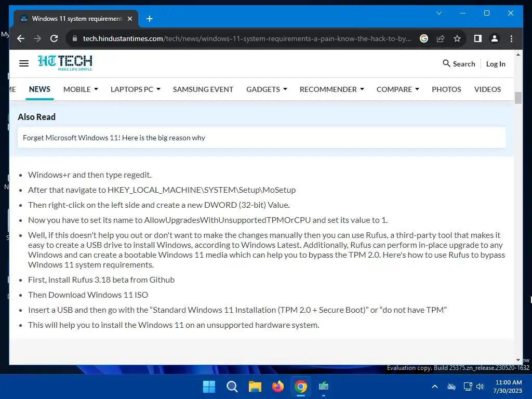This screenshot has height=399, width=532.
Task: Expand the RECOMMENDER dropdown menu
Action: tap(332, 89)
